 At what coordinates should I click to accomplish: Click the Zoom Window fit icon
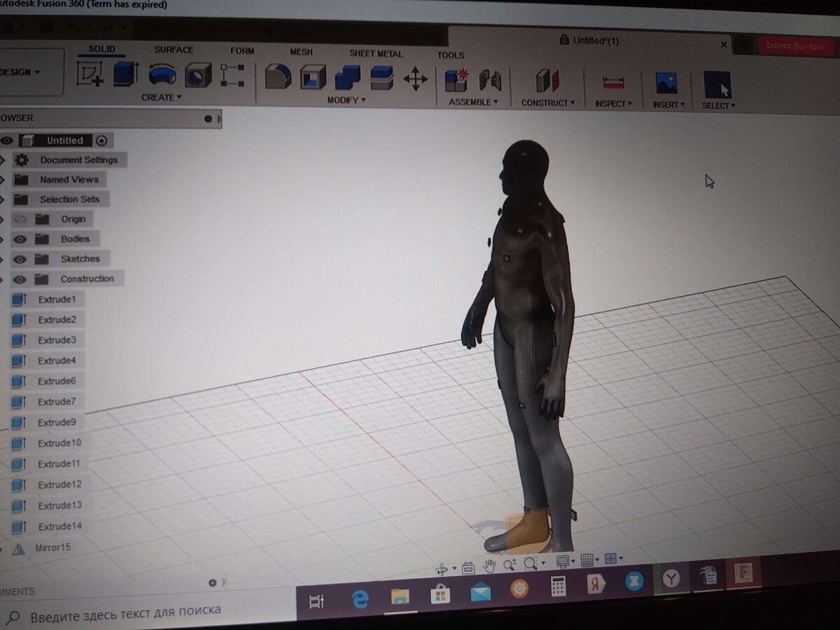pyautogui.click(x=530, y=563)
